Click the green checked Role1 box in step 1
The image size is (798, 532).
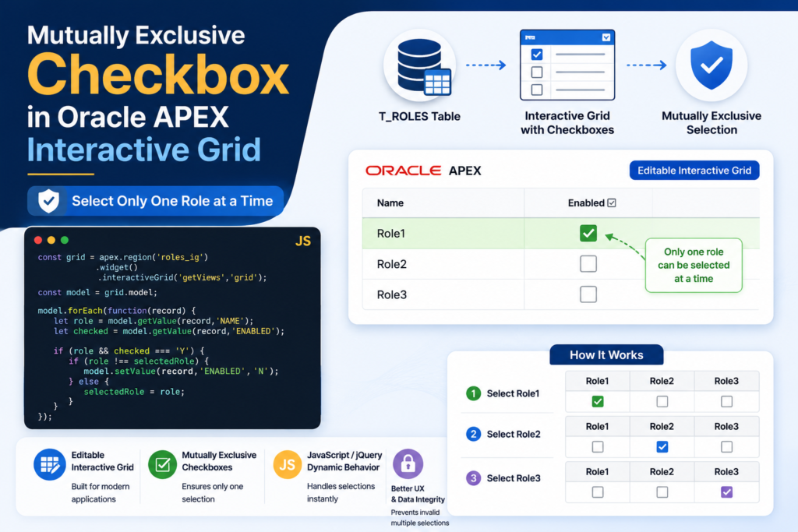598,402
